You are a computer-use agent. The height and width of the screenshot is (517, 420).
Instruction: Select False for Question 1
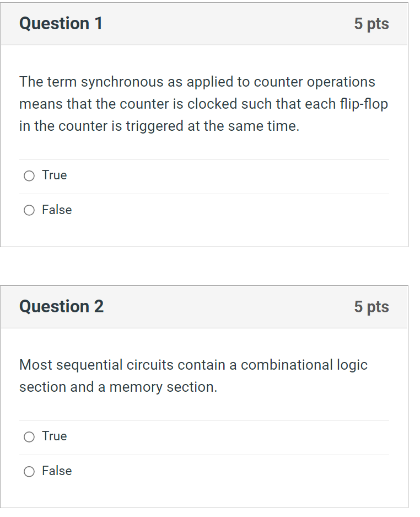(x=29, y=210)
